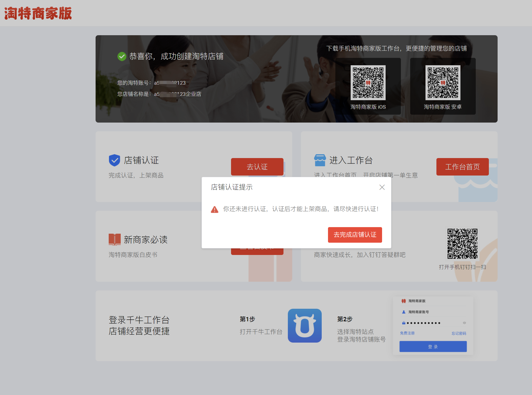The width and height of the screenshot is (532, 395).
Task: Click the shop icon beside 进入工作台
Action: (320, 160)
